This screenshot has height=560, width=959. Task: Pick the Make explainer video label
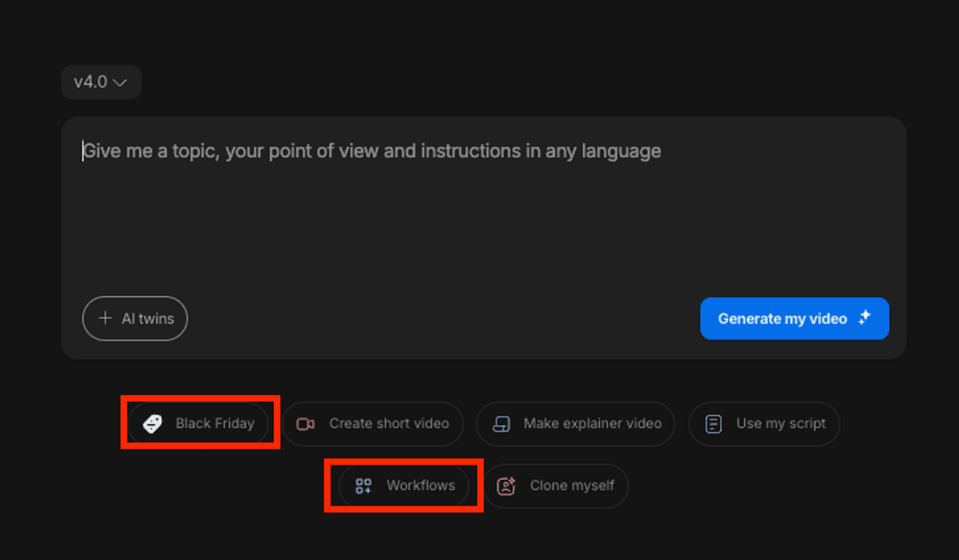[593, 424]
